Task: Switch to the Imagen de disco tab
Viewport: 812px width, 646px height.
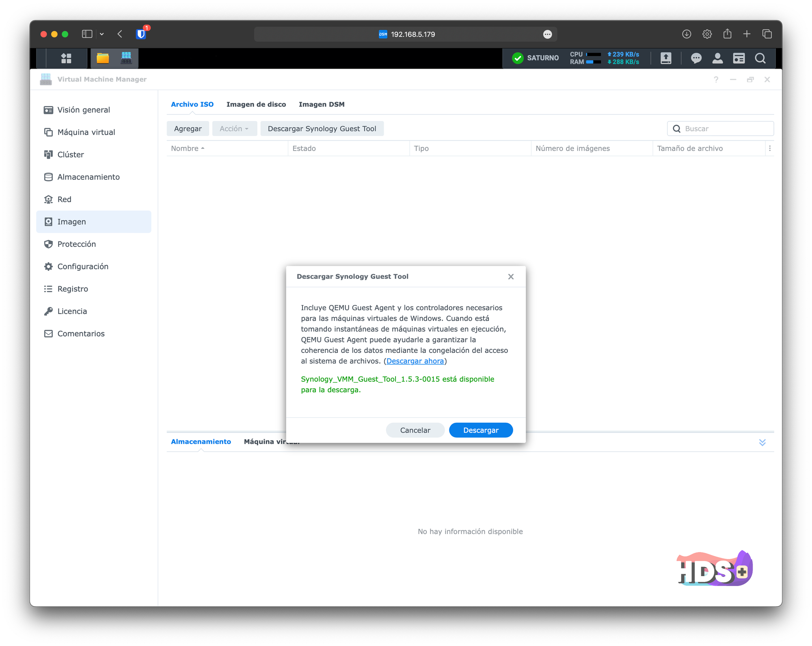Action: (256, 104)
